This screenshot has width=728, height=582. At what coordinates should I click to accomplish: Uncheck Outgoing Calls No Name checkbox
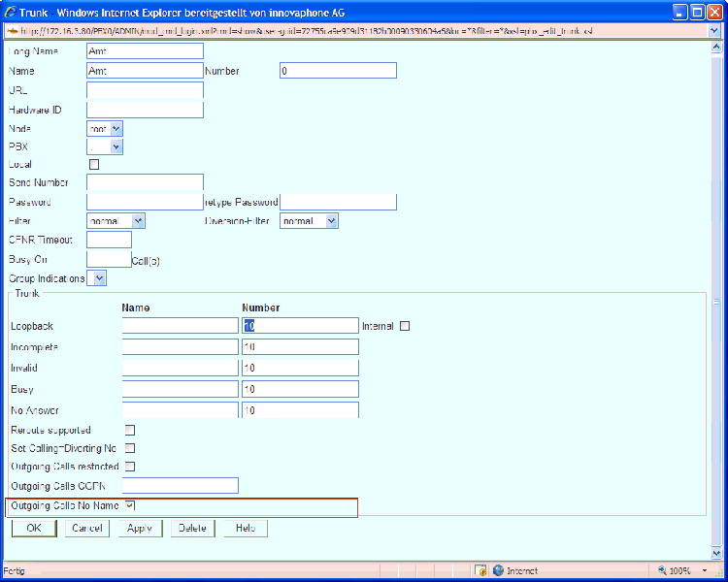pyautogui.click(x=130, y=505)
